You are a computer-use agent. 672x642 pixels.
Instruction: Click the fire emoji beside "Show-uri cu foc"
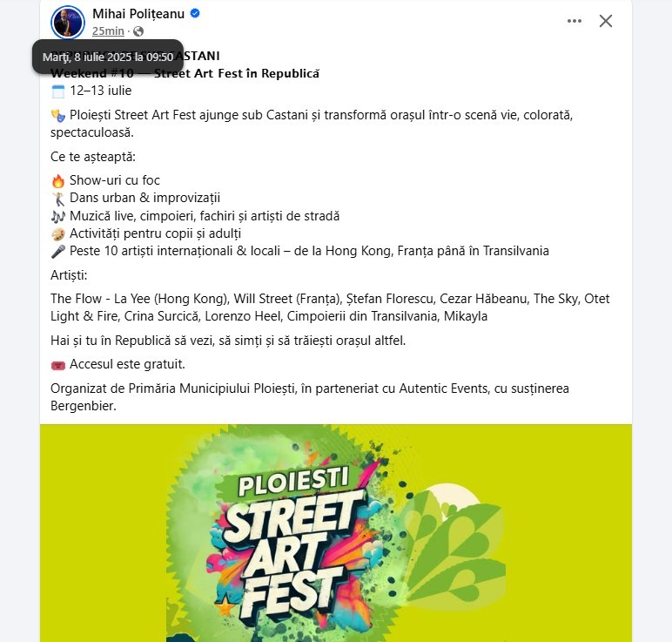click(58, 180)
